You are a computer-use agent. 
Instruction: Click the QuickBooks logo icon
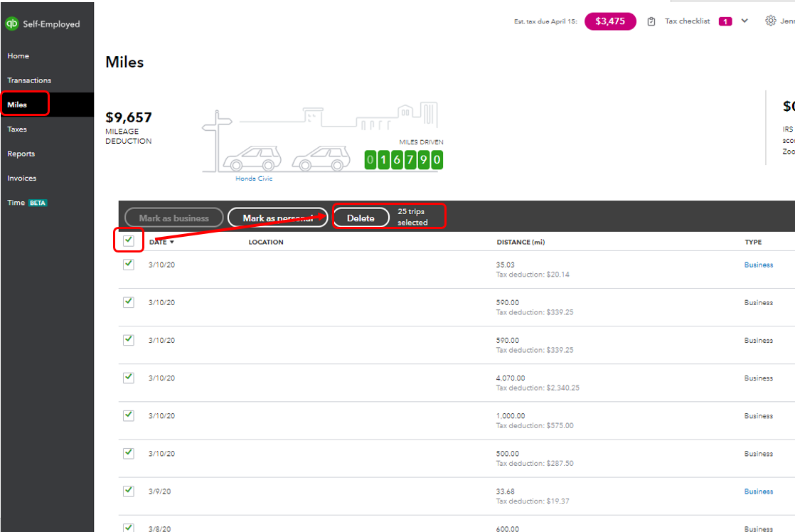pyautogui.click(x=11, y=23)
